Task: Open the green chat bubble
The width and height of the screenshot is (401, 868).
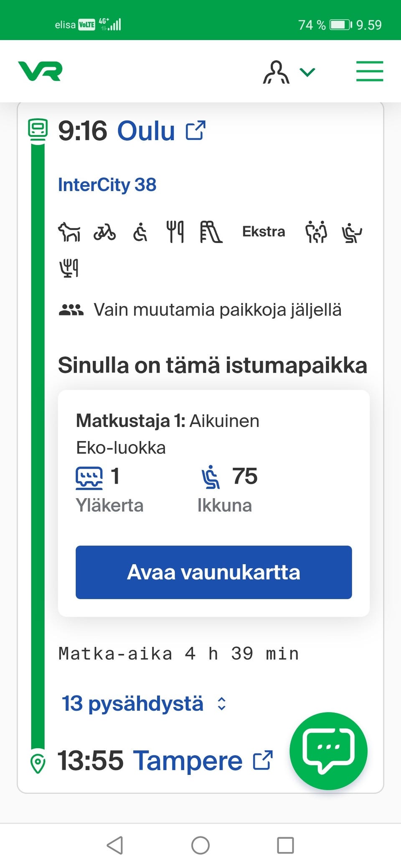Action: (328, 750)
